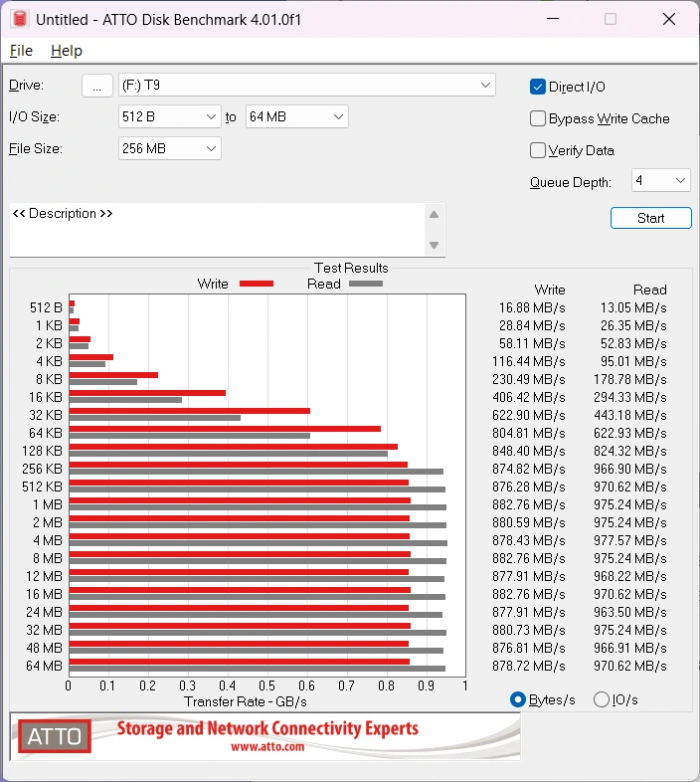Click the Write column header
The height and width of the screenshot is (782, 700).
click(550, 290)
